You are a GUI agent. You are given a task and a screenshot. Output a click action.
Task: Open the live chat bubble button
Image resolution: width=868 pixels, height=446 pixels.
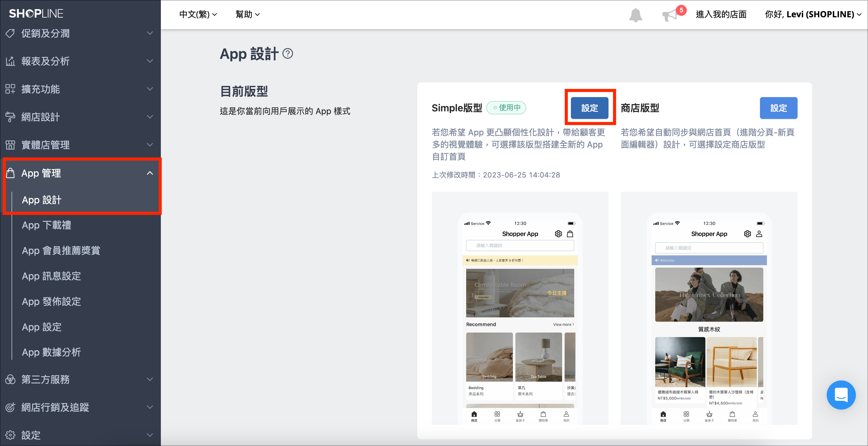[x=841, y=395]
